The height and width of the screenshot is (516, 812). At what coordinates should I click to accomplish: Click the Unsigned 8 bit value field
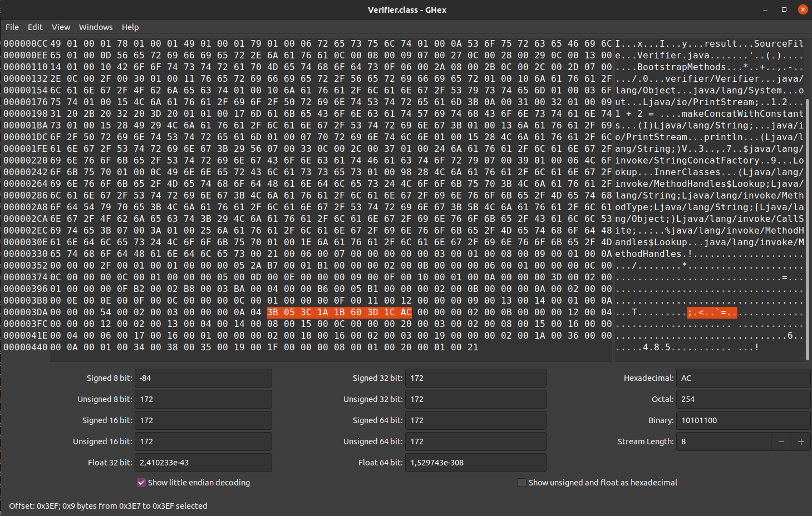coord(203,399)
